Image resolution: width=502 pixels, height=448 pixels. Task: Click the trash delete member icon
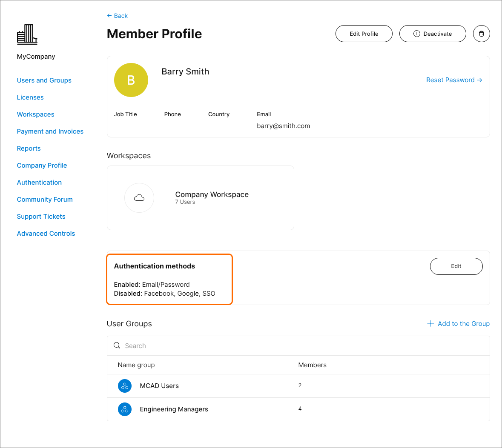[x=481, y=34]
